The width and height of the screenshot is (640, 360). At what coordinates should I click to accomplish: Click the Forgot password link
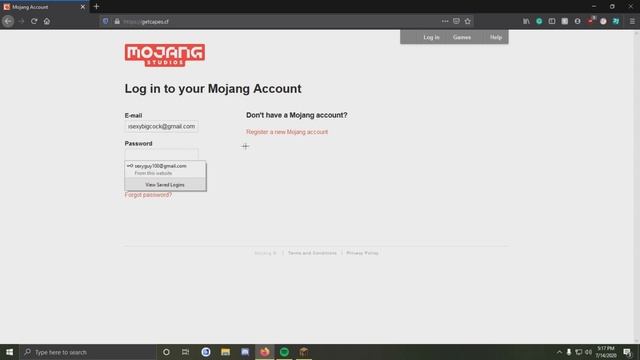click(x=148, y=195)
